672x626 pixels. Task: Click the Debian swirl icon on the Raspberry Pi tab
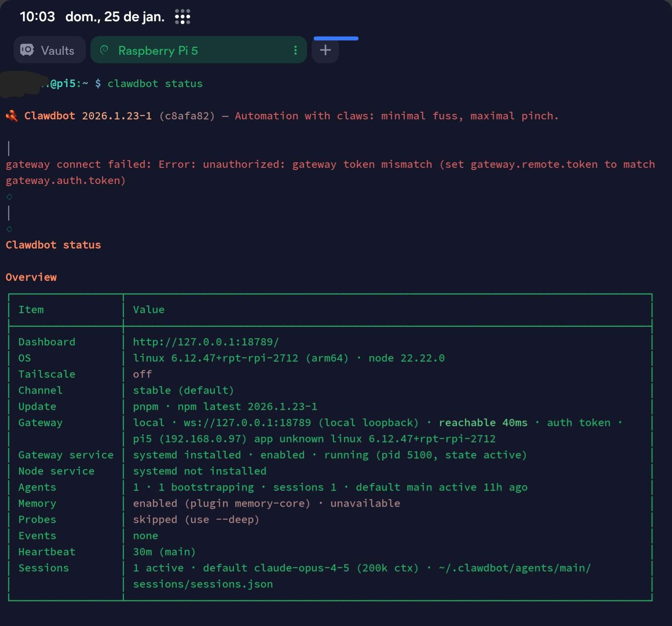point(104,50)
